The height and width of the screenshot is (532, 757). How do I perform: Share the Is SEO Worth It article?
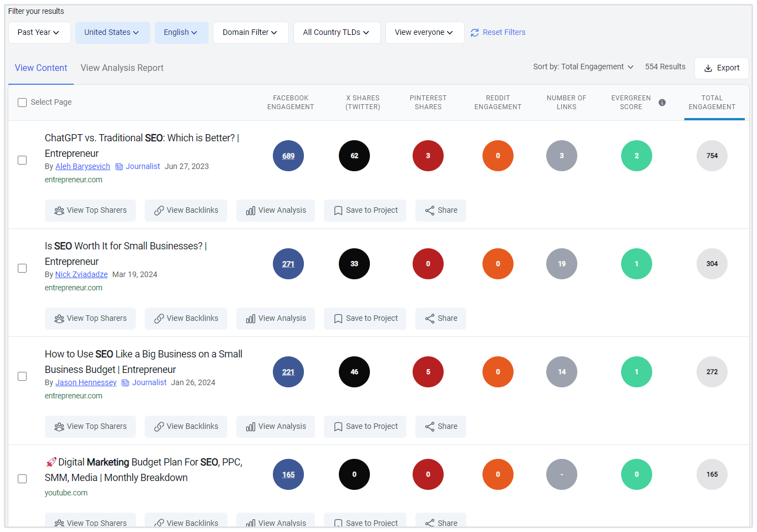(x=441, y=319)
